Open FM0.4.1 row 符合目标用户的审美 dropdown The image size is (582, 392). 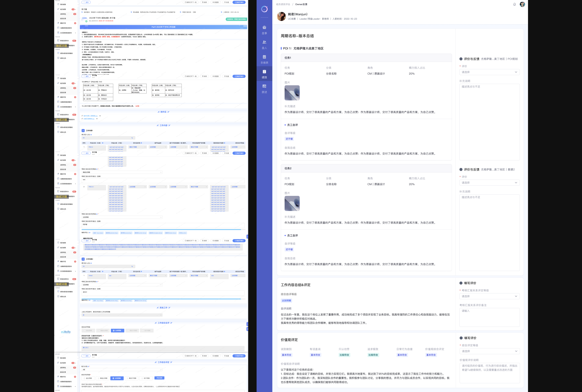pyautogui.click(x=199, y=187)
